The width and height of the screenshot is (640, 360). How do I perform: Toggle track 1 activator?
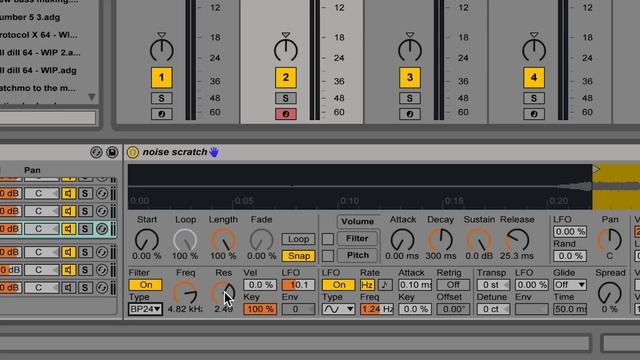pos(162,78)
